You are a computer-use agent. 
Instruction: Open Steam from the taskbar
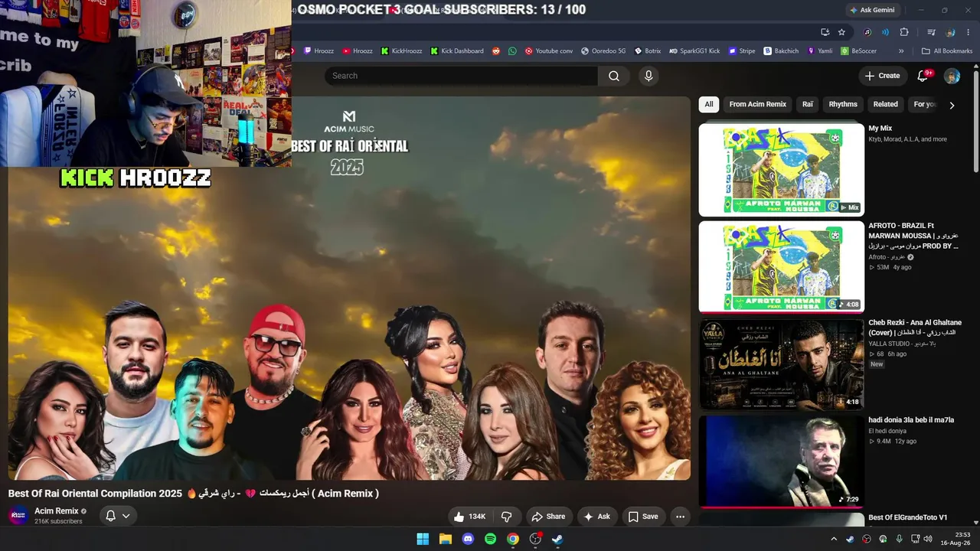pyautogui.click(x=557, y=539)
